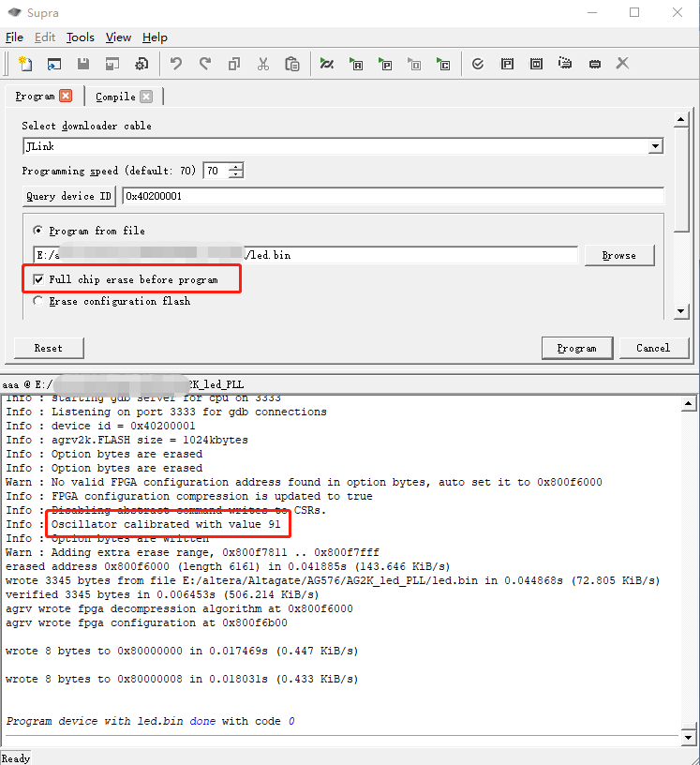
Task: Click the log line 'agrv wrote fpga configuration at 0x800f6b00'
Action: coord(146,623)
